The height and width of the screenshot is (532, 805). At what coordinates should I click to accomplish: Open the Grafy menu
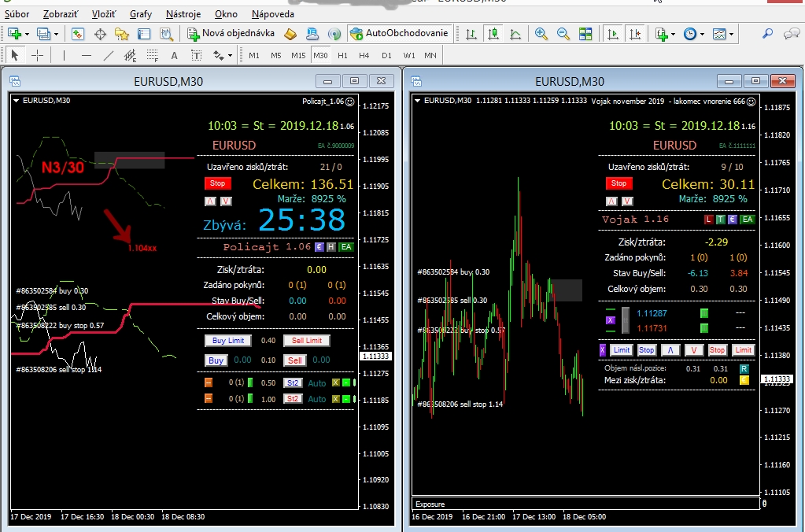[x=141, y=14]
